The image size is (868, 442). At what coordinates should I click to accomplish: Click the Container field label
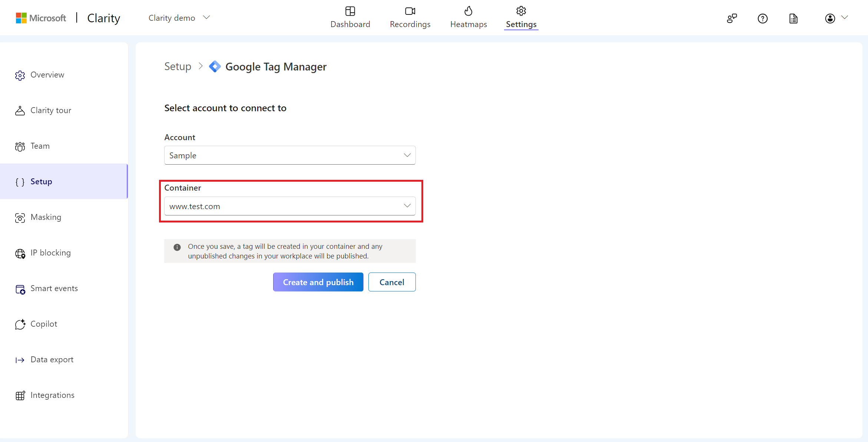point(183,188)
